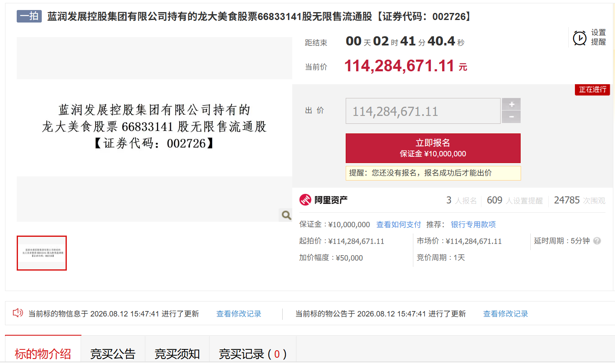Click 保证金 ¥10,000,000 info text
This screenshot has width=615, height=364.
coord(334,225)
